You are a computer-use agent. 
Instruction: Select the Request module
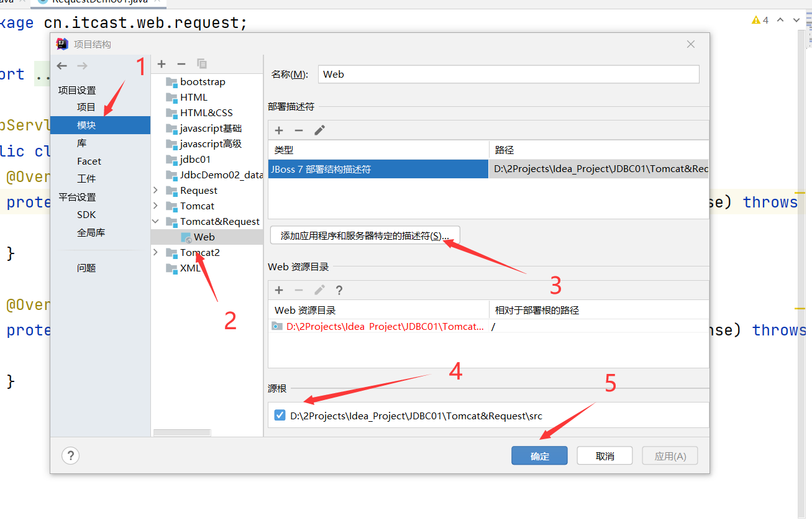point(199,190)
